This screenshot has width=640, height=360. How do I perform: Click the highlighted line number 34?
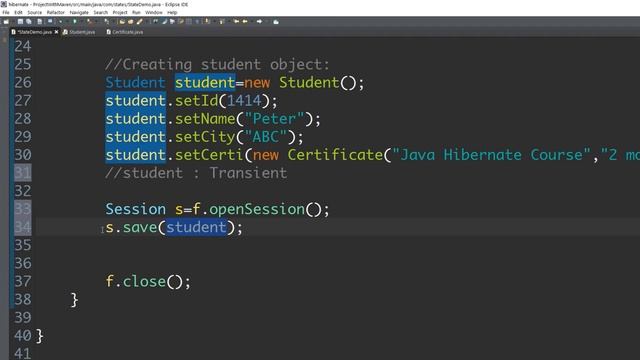(x=23, y=227)
